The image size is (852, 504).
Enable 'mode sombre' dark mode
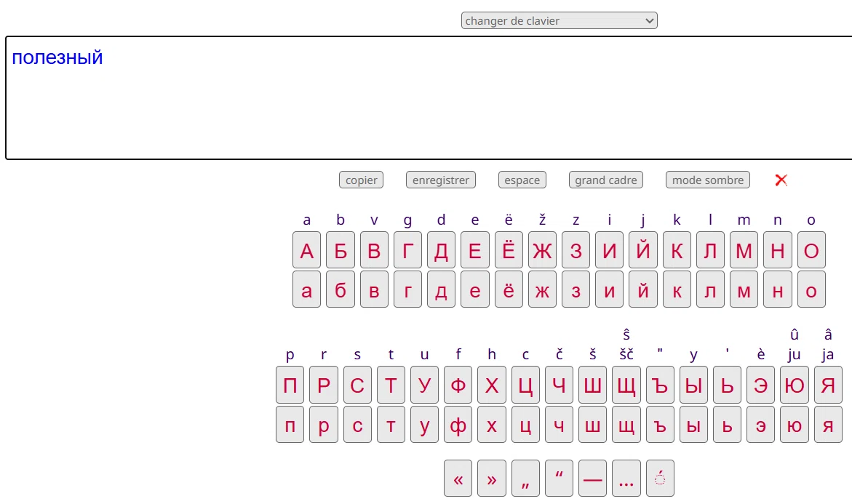click(708, 180)
